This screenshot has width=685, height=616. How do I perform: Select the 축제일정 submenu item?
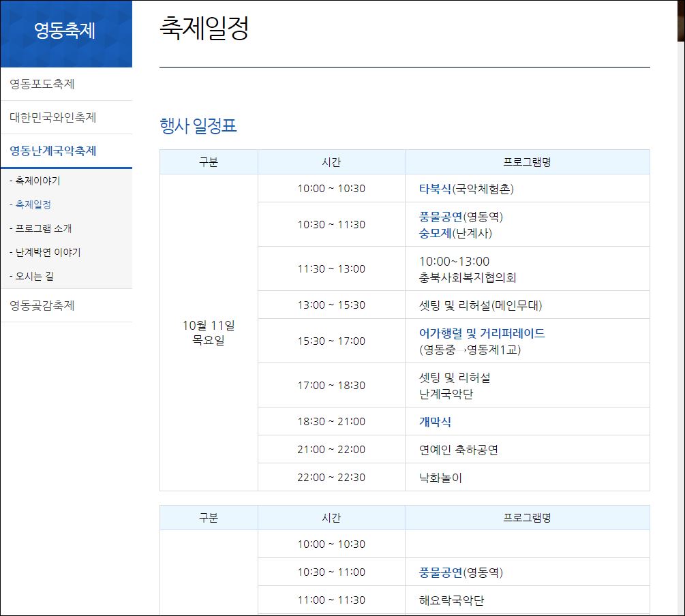pos(33,204)
